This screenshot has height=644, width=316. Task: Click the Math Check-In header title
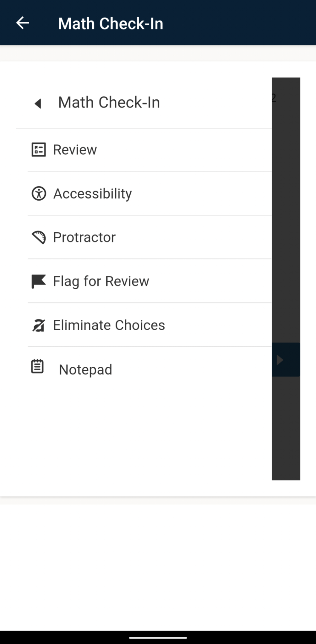coord(111,24)
